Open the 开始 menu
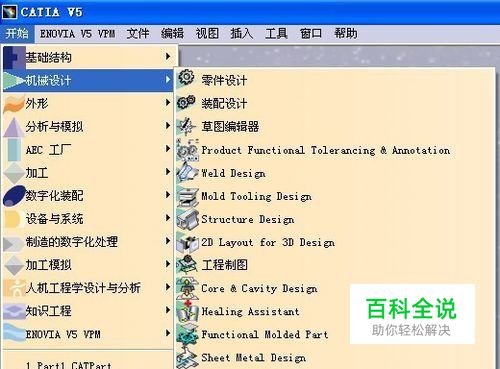The image size is (500, 369). [x=17, y=33]
